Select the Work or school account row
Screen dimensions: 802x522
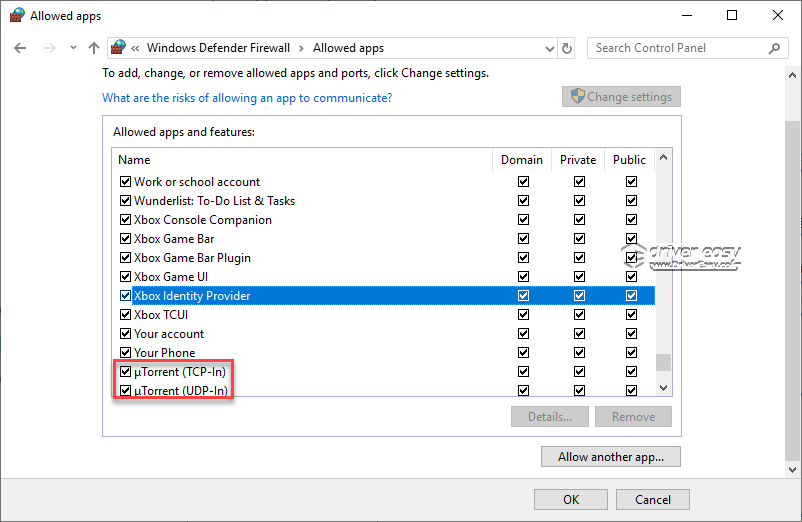384,181
